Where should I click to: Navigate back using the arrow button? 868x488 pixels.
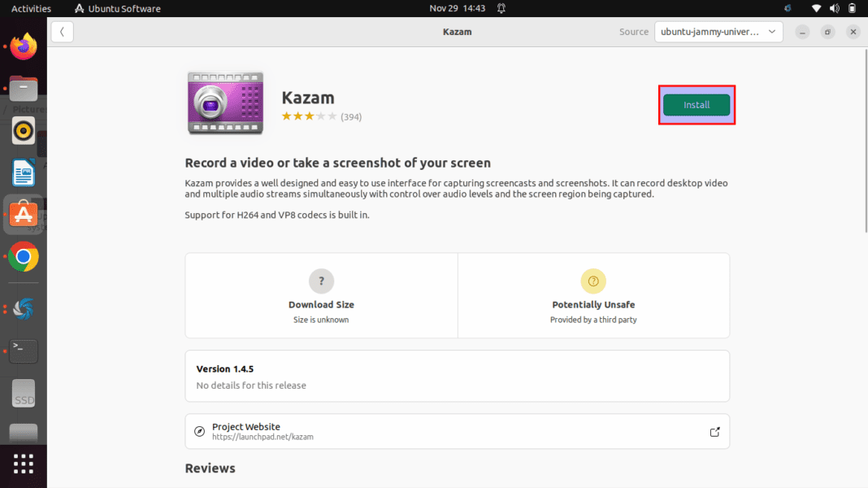[x=62, y=32]
